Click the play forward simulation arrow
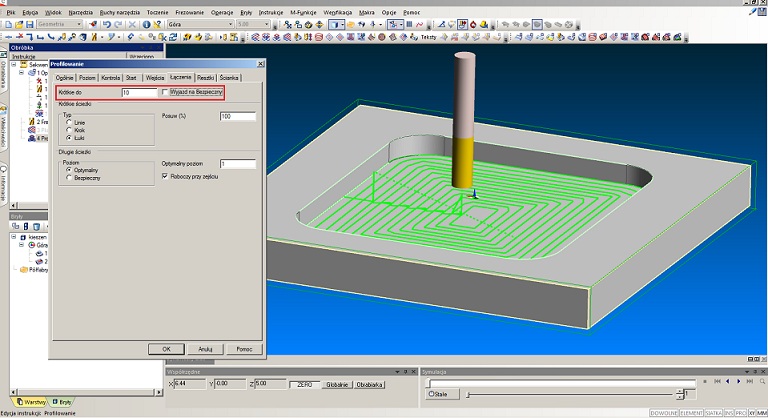 point(739,381)
